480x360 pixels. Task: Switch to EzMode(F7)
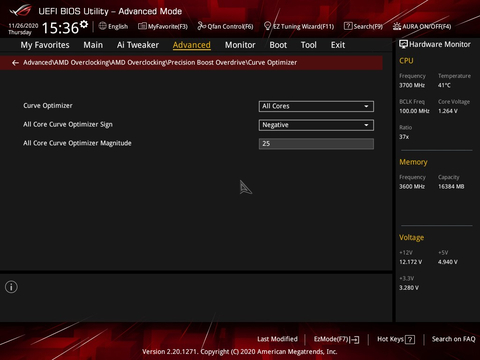336,339
